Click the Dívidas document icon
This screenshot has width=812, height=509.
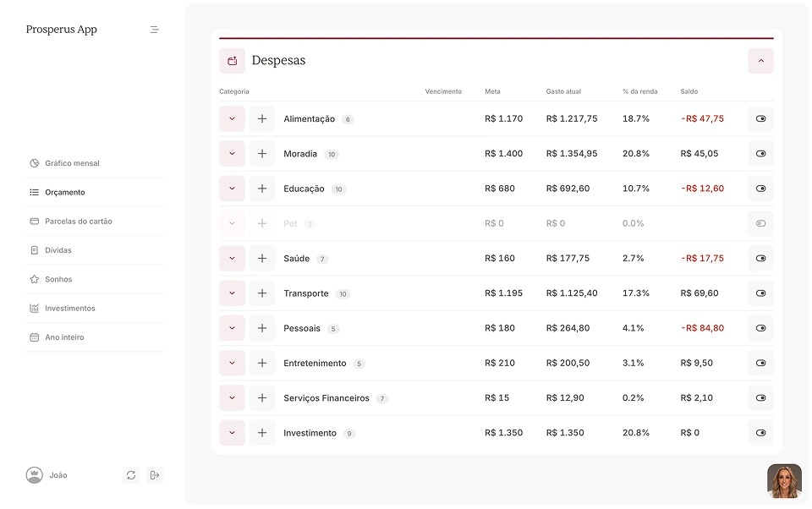(x=34, y=250)
